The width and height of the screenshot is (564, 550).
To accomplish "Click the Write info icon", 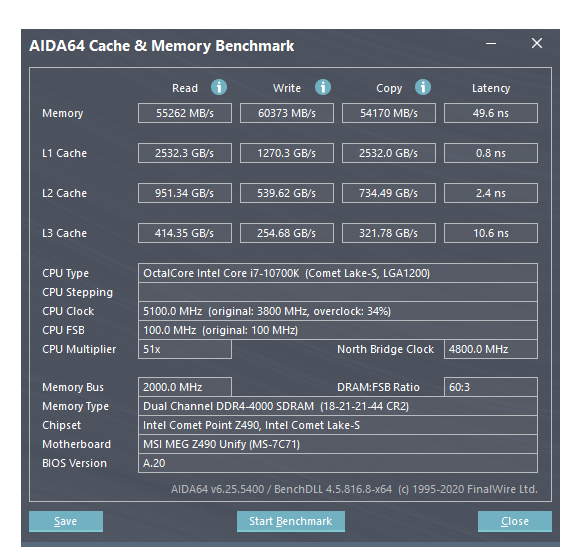I will pos(323,87).
